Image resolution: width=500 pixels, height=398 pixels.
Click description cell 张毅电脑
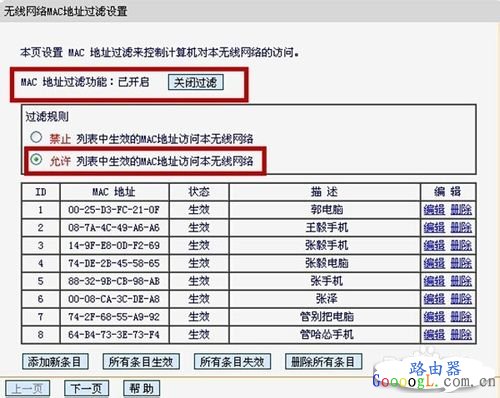326,263
